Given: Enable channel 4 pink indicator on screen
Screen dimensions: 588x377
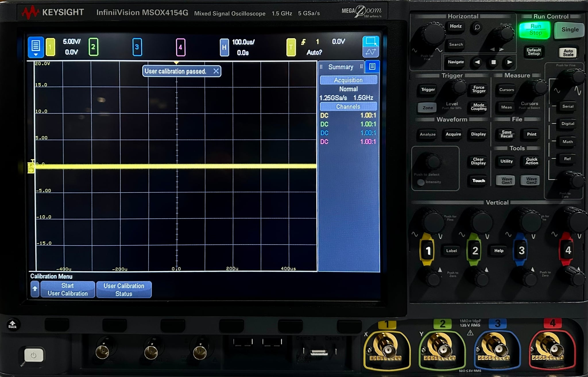Looking at the screenshot, I should 180,47.
